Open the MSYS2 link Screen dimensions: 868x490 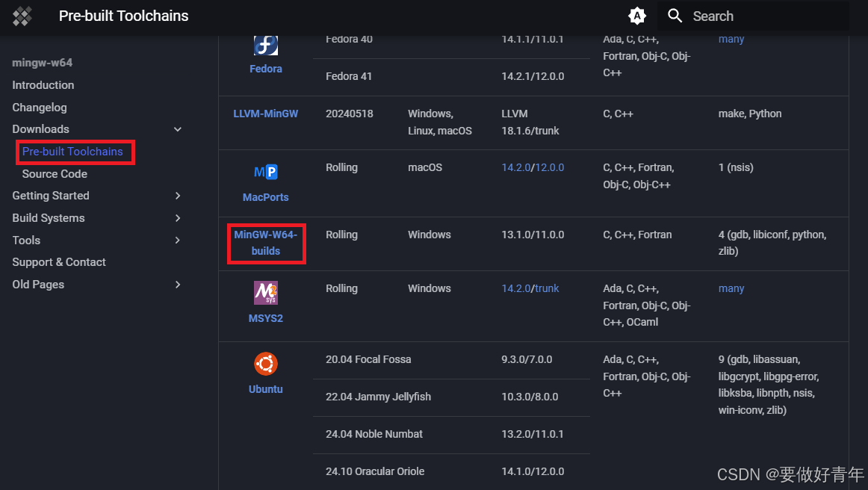(266, 318)
